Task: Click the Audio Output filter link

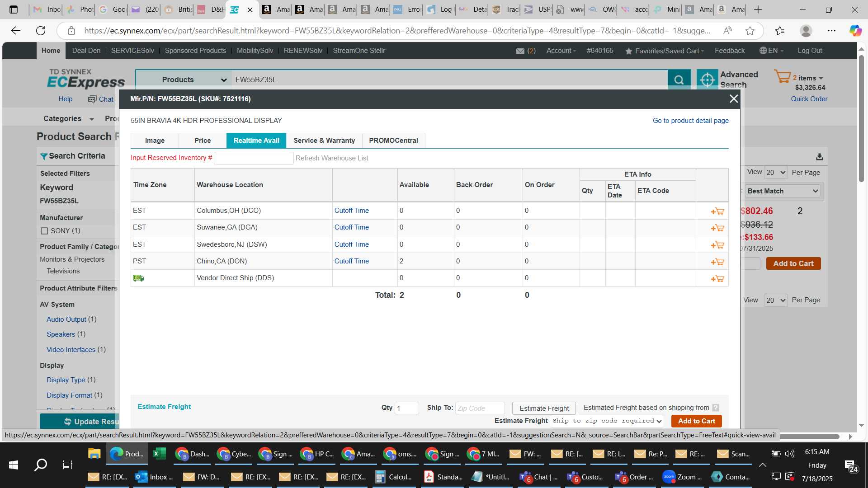Action: [66, 319]
